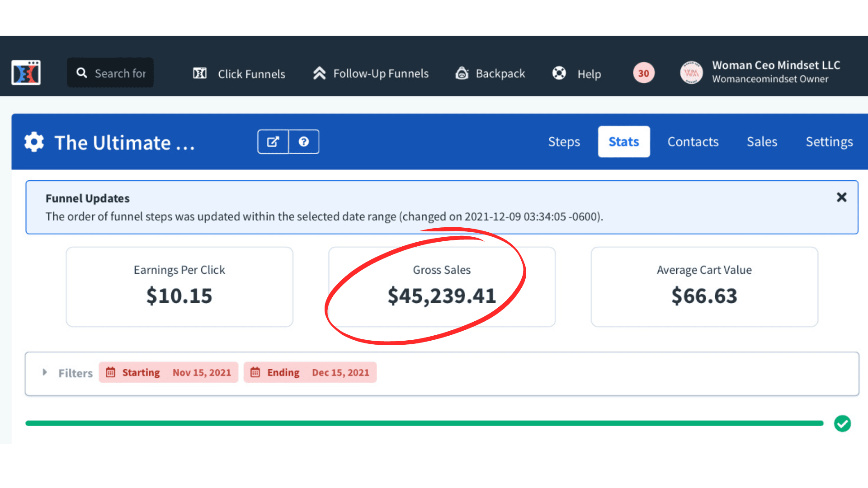
Task: Expand the Filters disclosure triangle
Action: coord(45,372)
